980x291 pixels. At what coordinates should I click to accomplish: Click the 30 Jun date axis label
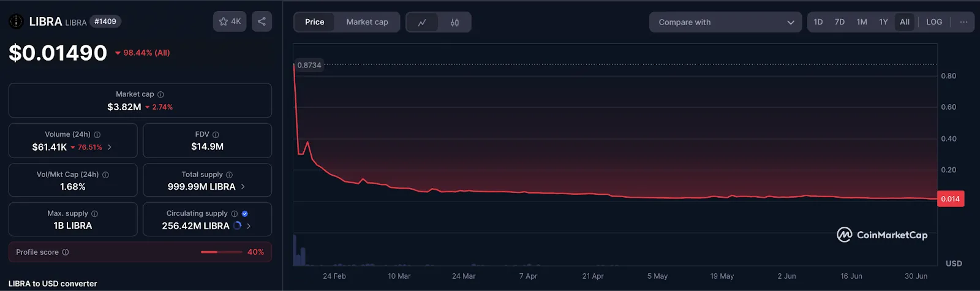(916, 276)
